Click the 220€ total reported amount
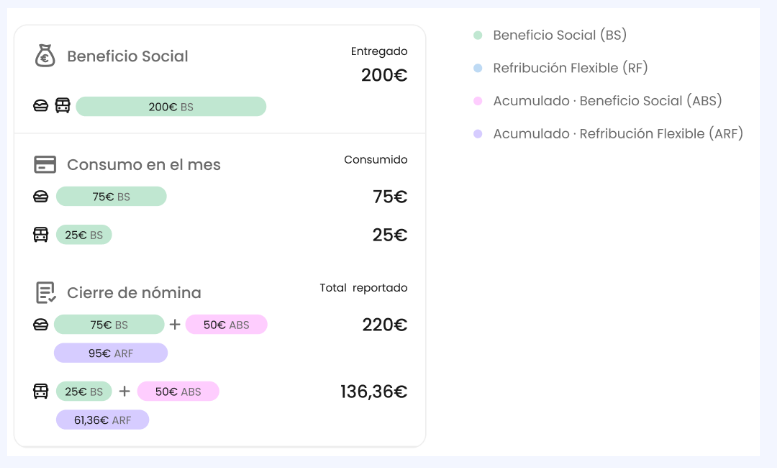This screenshot has width=777, height=468. (385, 325)
